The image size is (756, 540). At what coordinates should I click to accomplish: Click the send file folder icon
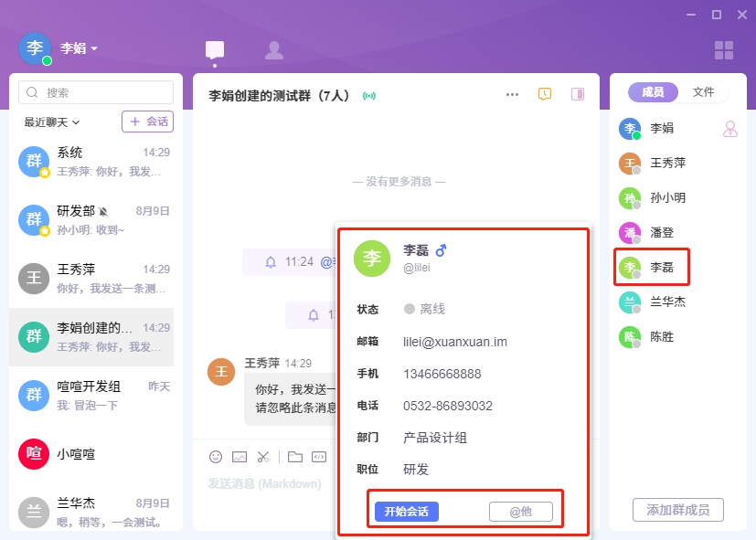tap(294, 456)
